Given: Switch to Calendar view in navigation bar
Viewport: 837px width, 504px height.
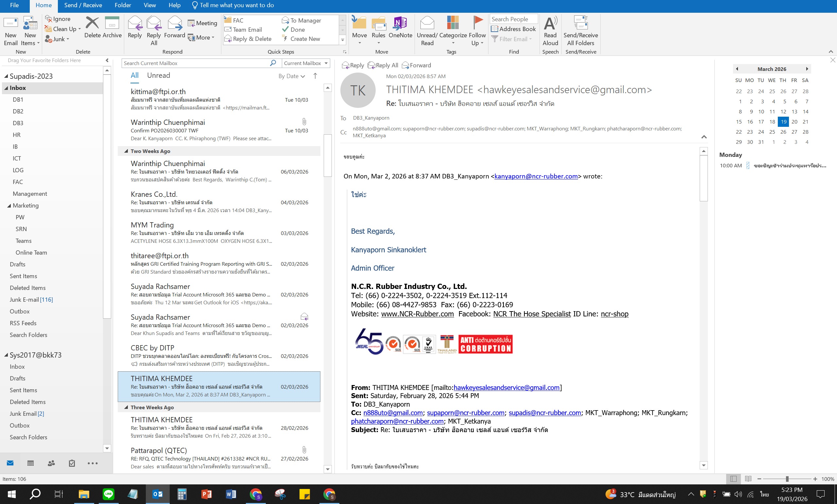Looking at the screenshot, I should (x=31, y=463).
